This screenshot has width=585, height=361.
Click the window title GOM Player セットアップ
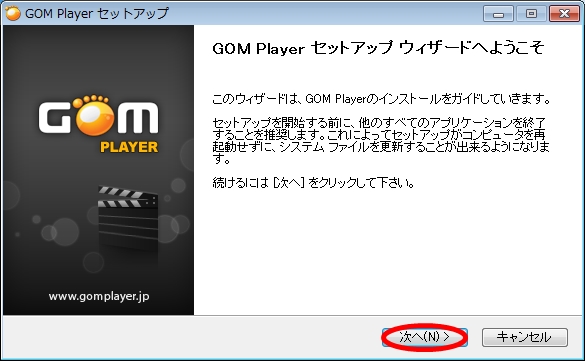(97, 13)
